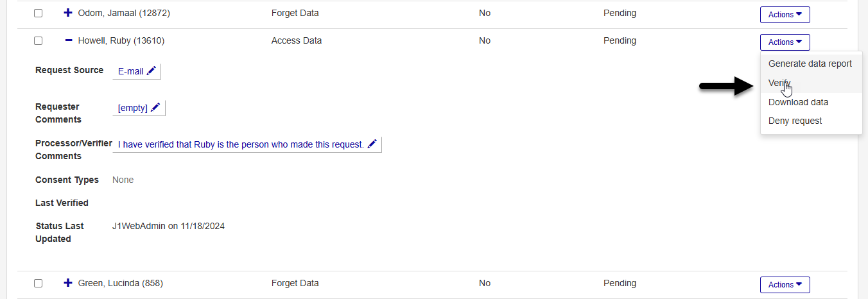Open Actions dropdown for Odom, Jamaal
Viewport: 868px width, 299px height.
[785, 14]
